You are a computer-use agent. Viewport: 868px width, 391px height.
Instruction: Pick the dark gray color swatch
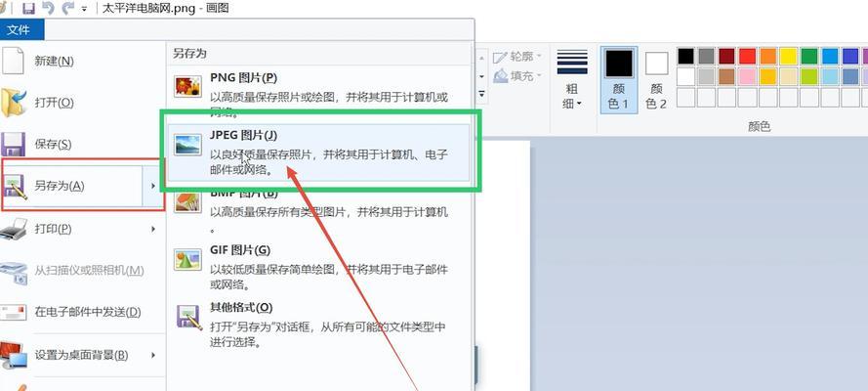[x=706, y=57]
